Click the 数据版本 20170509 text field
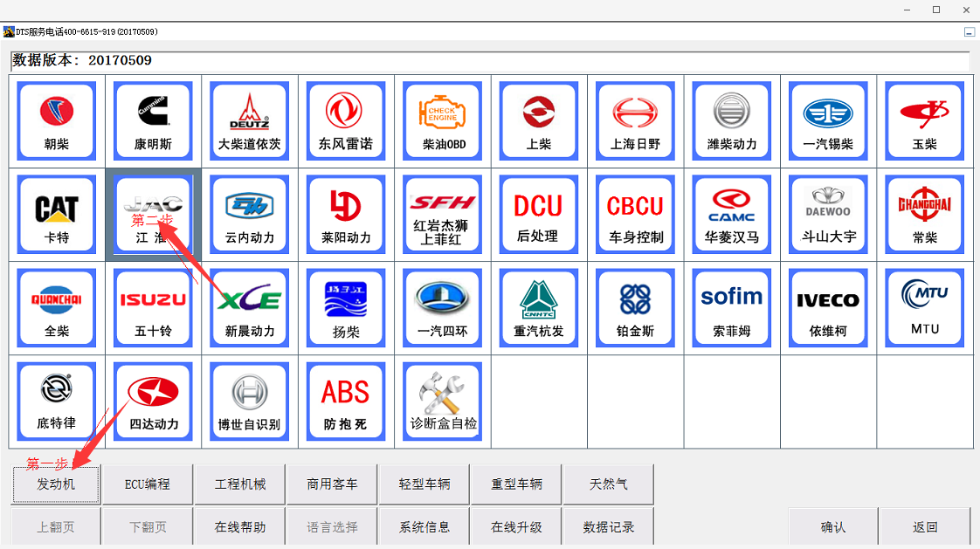Screen dimensions: 980x549 [491, 60]
